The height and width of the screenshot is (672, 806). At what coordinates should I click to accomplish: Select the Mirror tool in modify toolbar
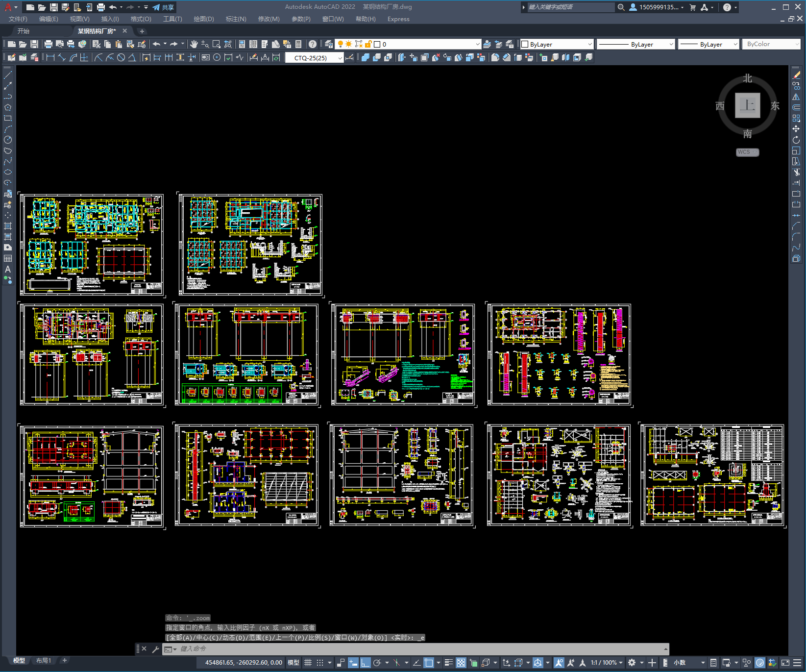(x=796, y=97)
